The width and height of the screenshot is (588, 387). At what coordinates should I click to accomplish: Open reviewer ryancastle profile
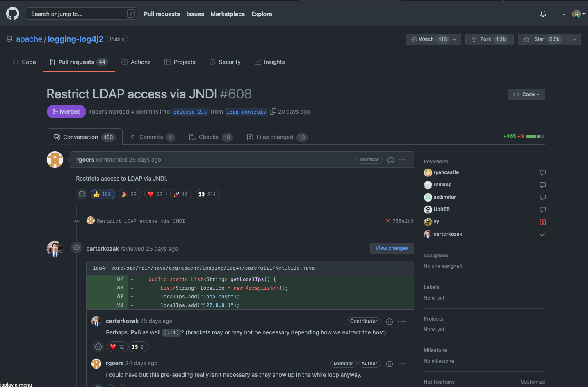coord(446,172)
